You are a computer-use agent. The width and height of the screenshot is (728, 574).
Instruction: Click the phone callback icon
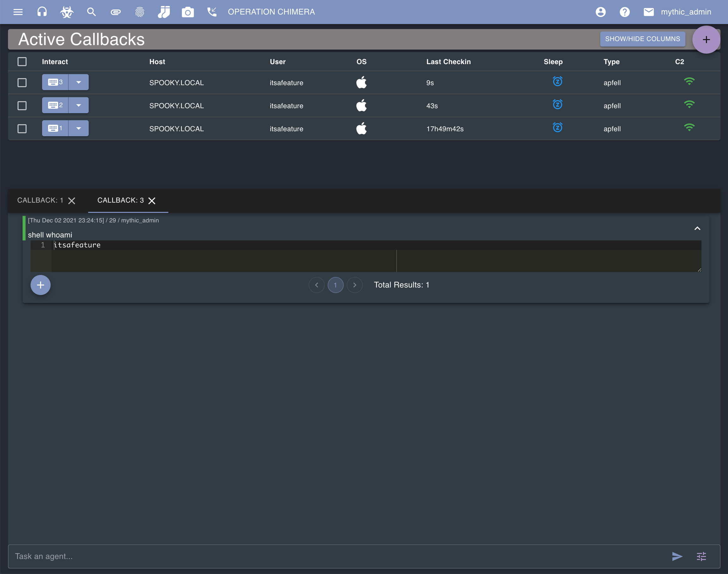pos(212,12)
